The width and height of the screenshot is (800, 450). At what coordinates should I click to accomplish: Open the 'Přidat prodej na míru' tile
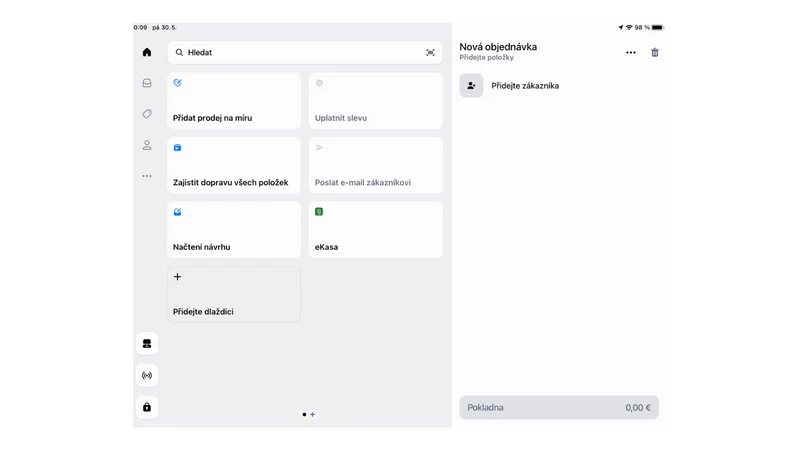pyautogui.click(x=234, y=101)
